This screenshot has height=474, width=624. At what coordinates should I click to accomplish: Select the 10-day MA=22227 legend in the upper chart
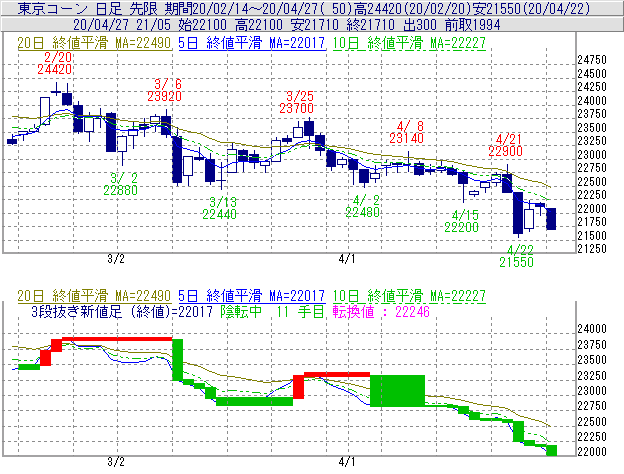[409, 43]
